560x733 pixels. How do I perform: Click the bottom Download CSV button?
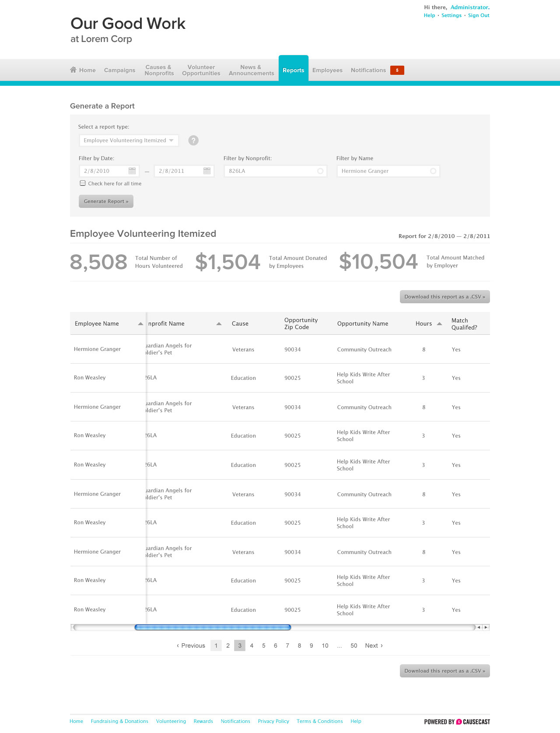[445, 671]
